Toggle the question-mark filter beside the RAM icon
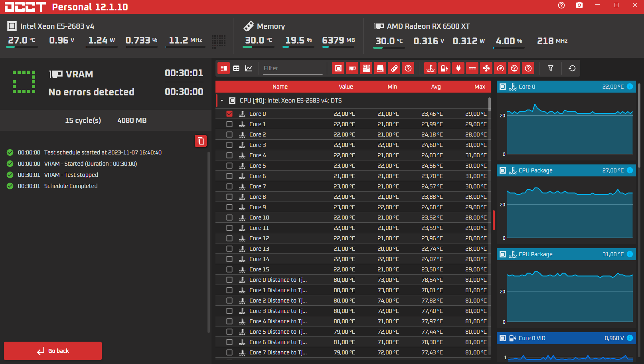The image size is (644, 364). [408, 68]
